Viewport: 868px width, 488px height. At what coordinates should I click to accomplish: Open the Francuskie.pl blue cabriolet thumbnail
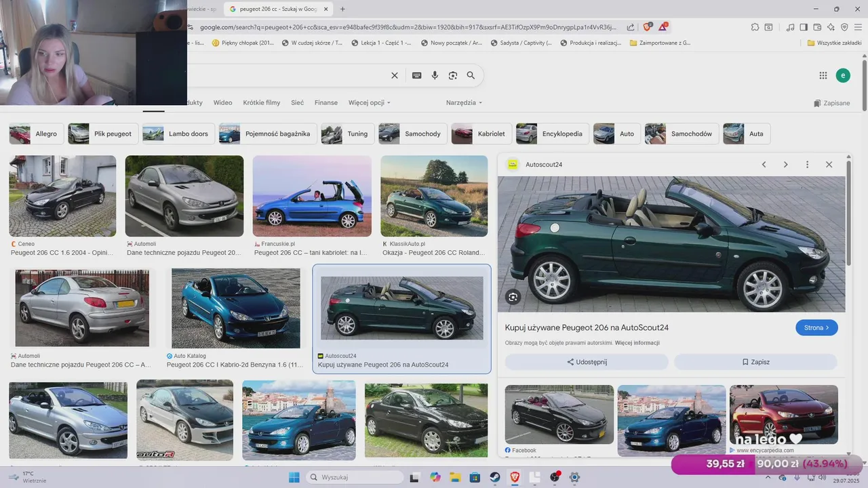pos(312,196)
